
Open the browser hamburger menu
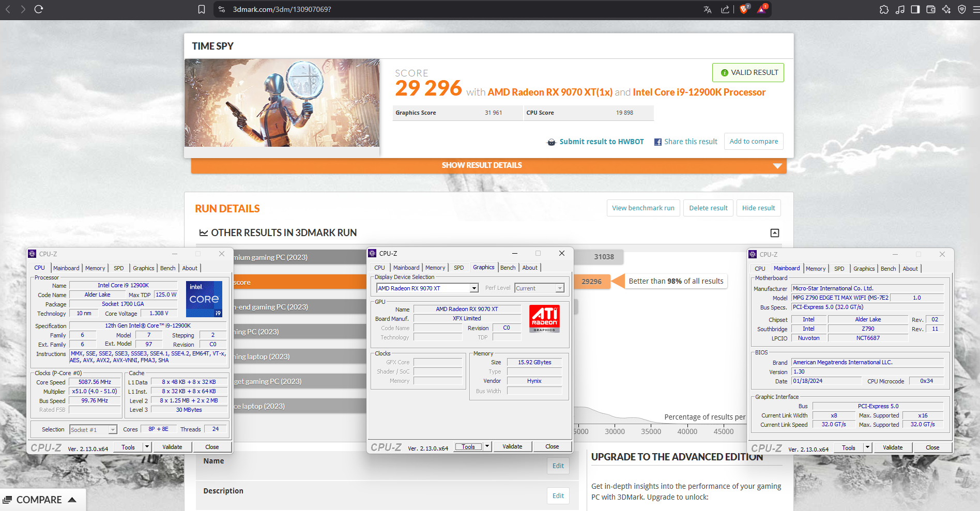[976, 9]
